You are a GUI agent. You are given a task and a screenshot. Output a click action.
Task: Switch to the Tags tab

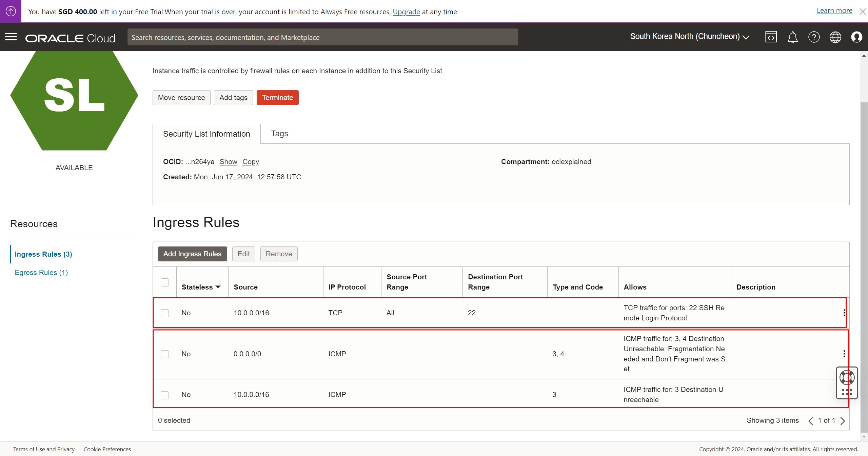tap(279, 134)
